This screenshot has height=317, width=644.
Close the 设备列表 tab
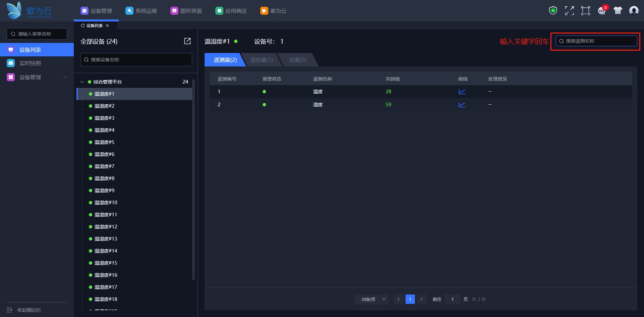pos(107,25)
